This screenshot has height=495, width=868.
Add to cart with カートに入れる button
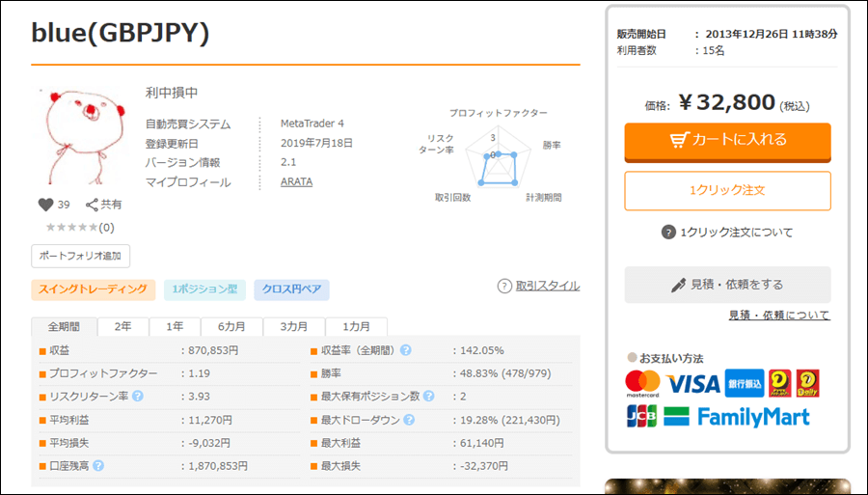click(727, 140)
